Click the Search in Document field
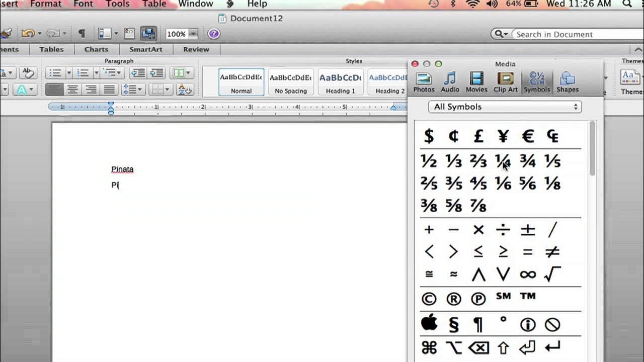This screenshot has height=362, width=644. (574, 34)
